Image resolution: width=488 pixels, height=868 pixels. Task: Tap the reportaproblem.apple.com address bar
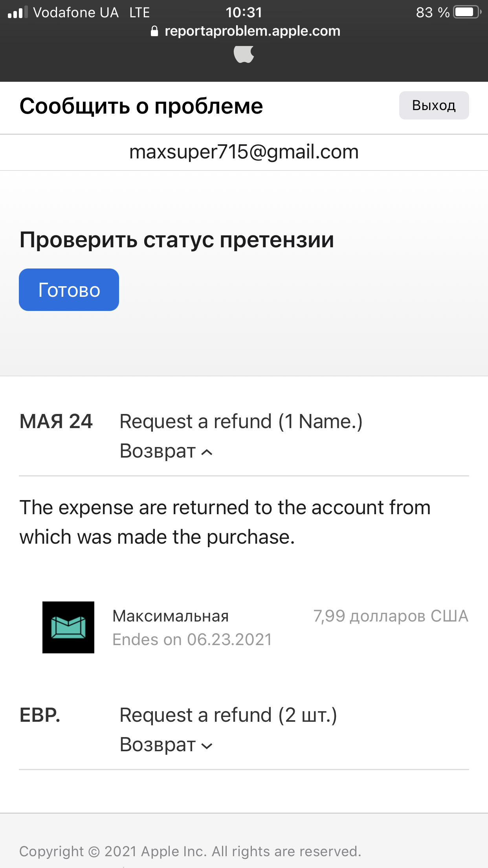(x=252, y=31)
